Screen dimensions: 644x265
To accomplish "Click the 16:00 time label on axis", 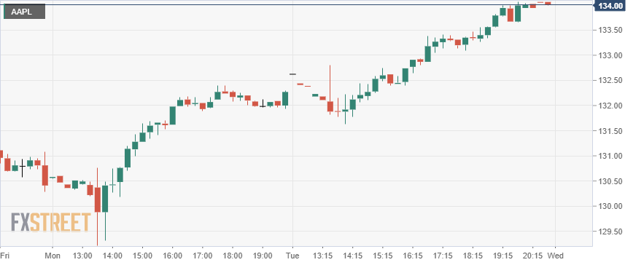I will [x=173, y=256].
